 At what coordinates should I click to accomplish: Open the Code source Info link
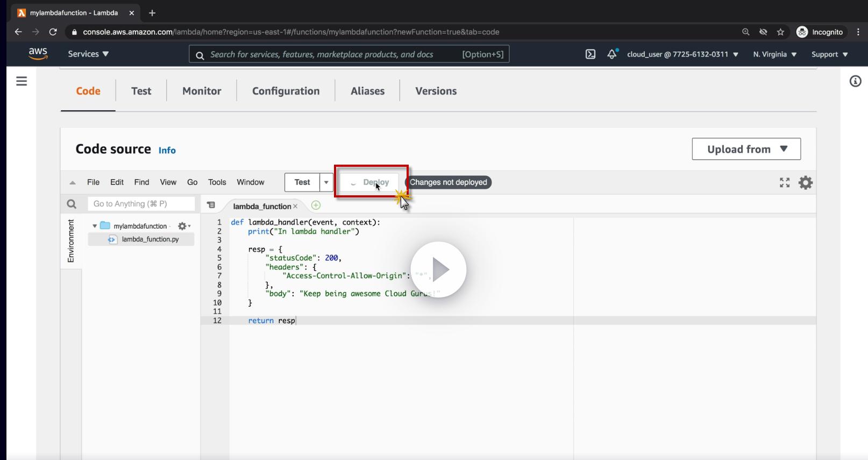click(167, 151)
